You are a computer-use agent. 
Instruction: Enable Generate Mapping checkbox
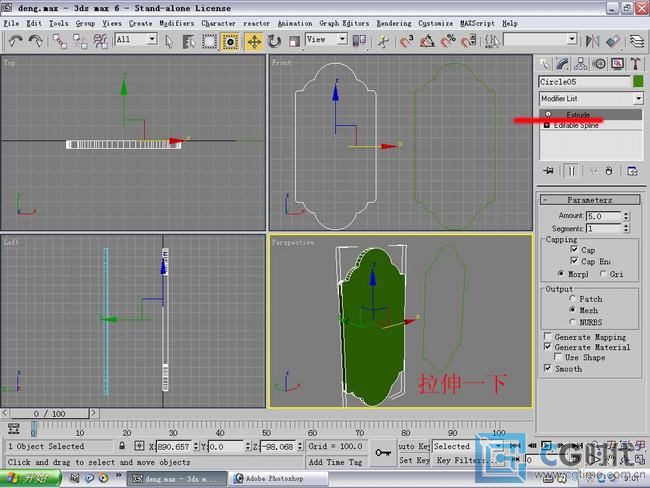pos(548,336)
